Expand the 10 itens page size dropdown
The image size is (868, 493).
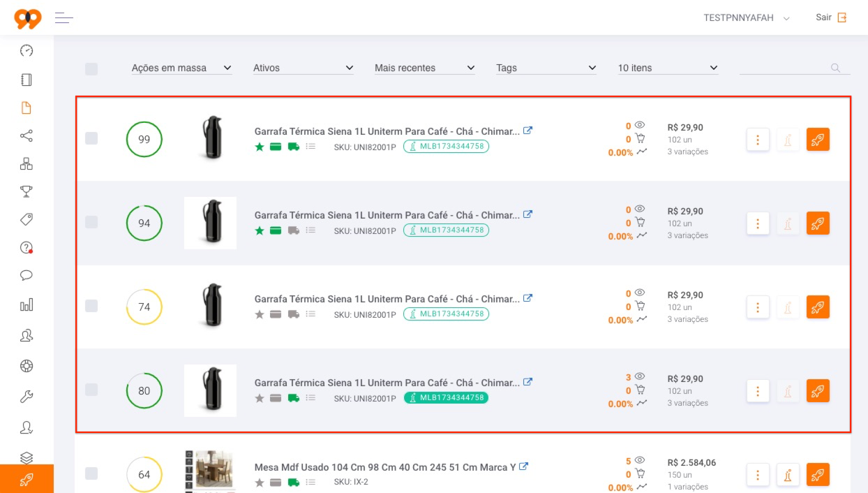coord(668,68)
